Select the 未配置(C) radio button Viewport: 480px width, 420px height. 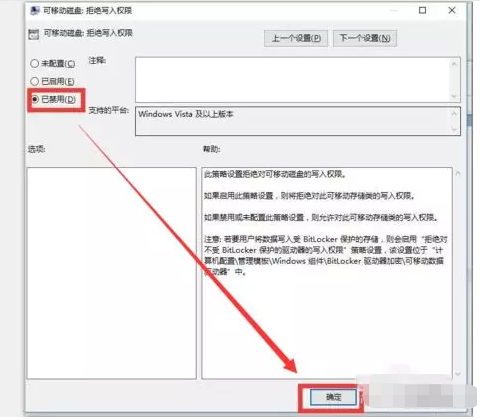pos(34,63)
